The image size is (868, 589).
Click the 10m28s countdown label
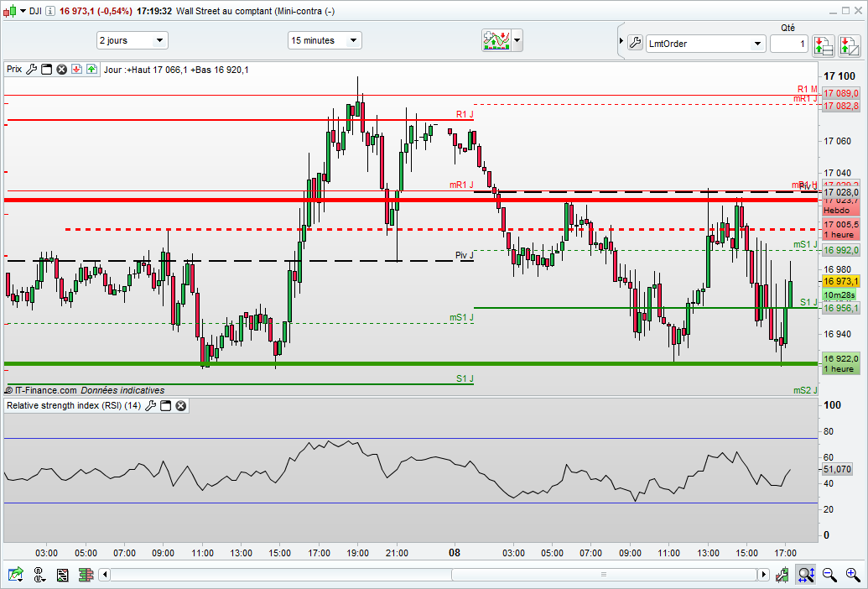pos(841,295)
